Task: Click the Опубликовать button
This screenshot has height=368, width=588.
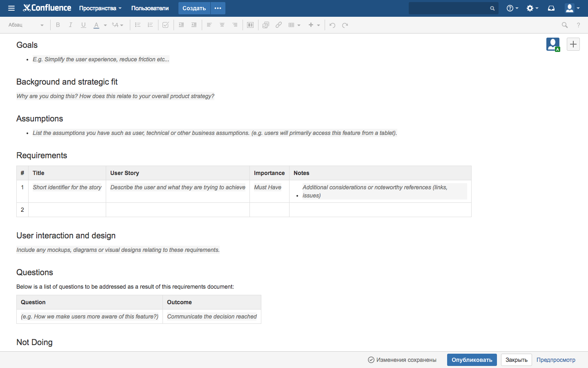Action: click(472, 360)
